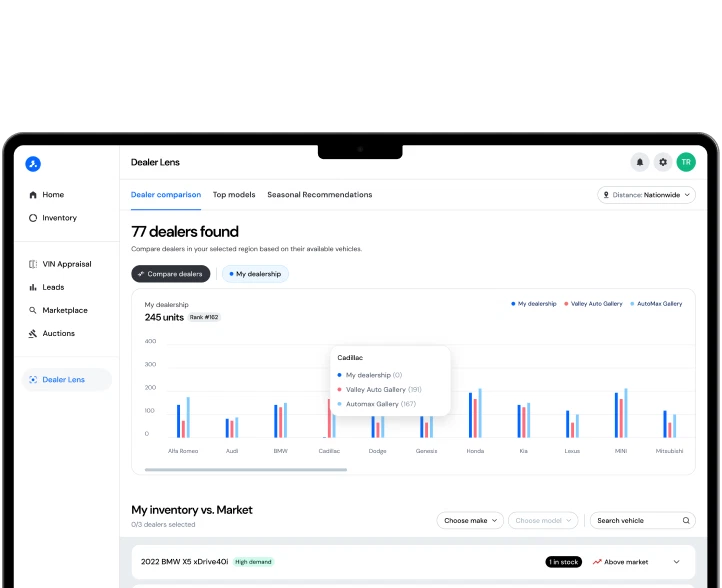722x588 pixels.
Task: Click the Home house icon in the sidebar
Action: 33,195
